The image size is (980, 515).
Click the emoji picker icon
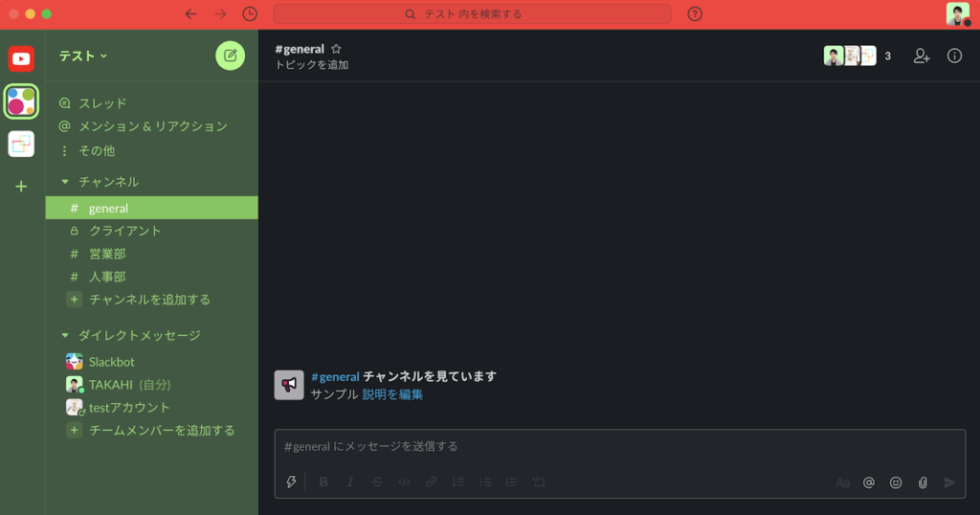(x=896, y=482)
